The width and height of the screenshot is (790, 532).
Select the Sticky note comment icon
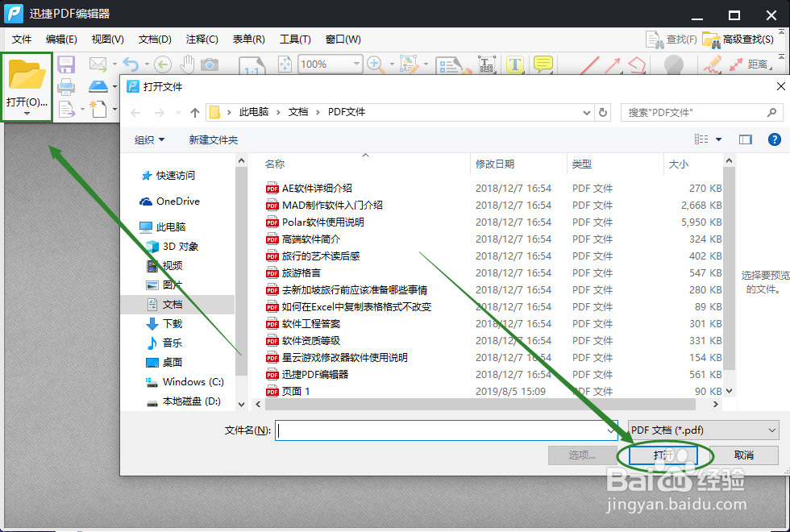click(x=543, y=64)
